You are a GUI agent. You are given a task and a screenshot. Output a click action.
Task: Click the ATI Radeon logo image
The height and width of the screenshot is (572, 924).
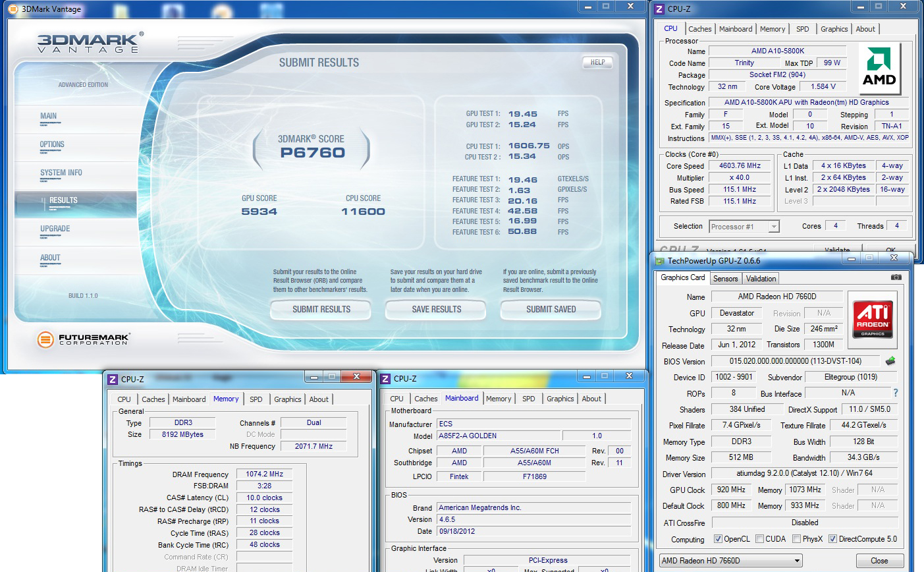[873, 319]
